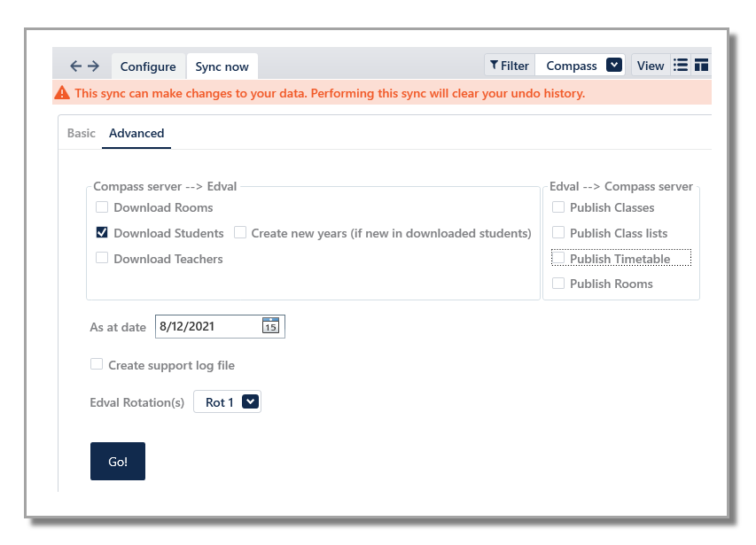Enable Publish Rooms checkbox
Image resolution: width=756 pixels, height=545 pixels.
click(x=558, y=284)
